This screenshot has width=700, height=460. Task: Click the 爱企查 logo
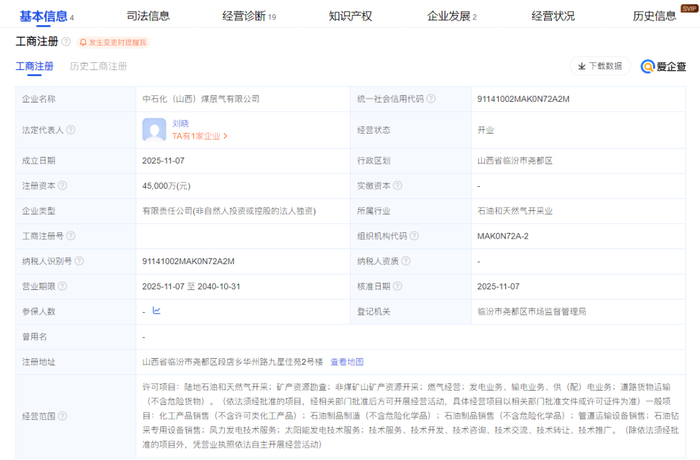pos(660,66)
